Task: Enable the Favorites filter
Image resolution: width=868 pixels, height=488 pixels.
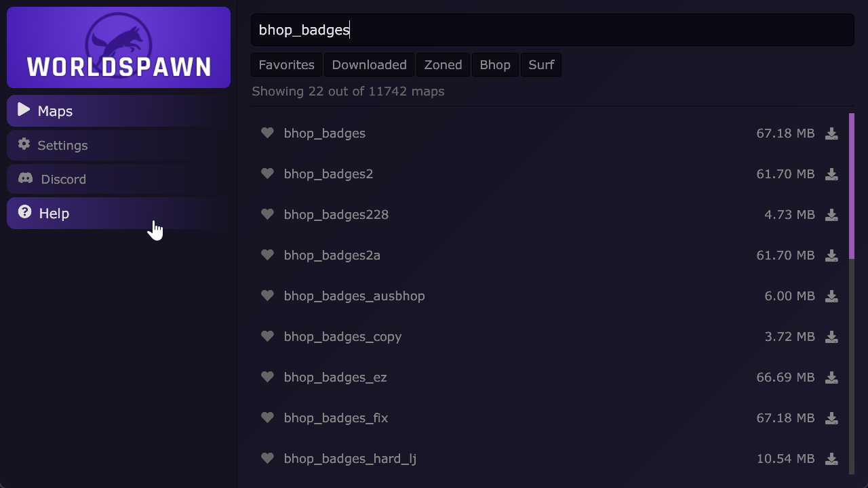Action: (286, 65)
